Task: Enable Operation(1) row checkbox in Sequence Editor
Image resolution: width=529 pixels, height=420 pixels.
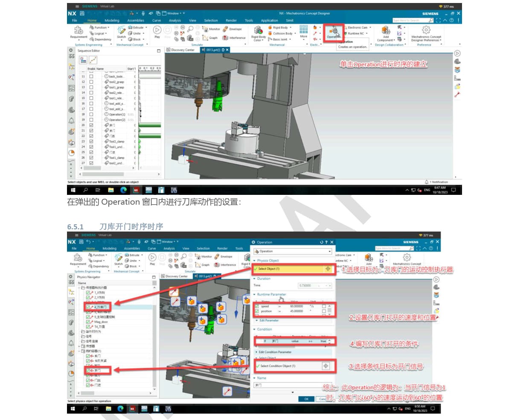Action: (91, 114)
